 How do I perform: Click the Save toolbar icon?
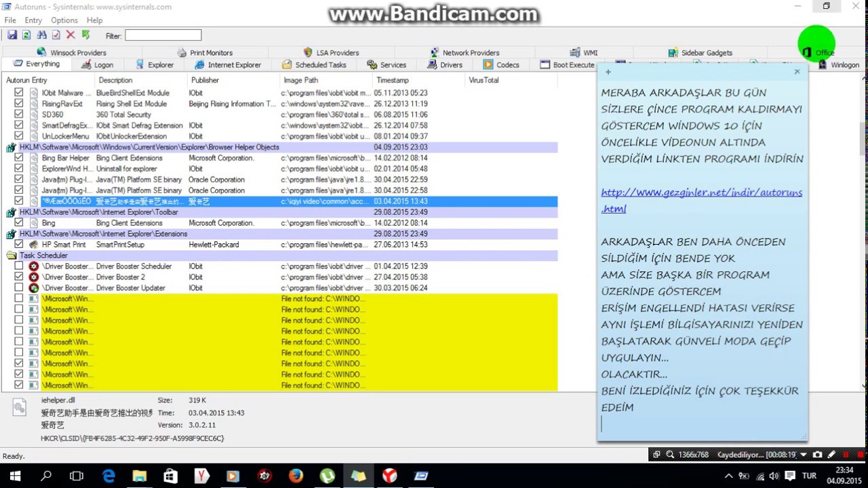pyautogui.click(x=12, y=35)
